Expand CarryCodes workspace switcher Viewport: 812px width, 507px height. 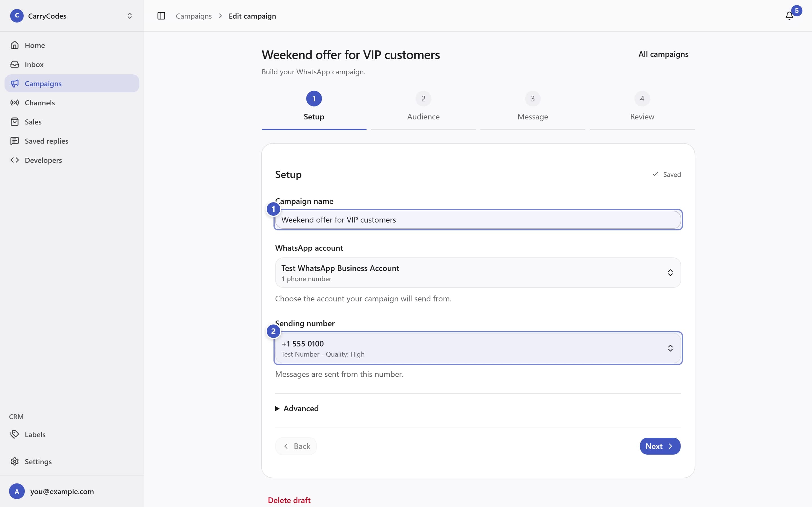point(72,16)
